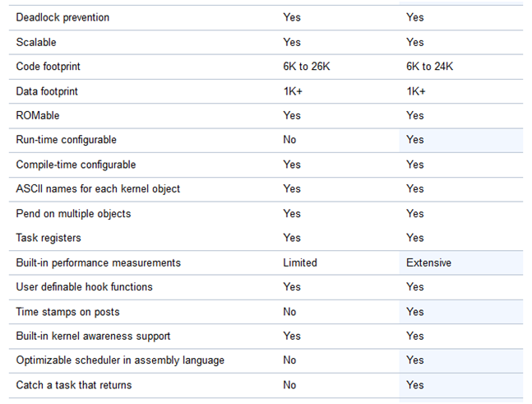Screen dimensions: 532x404
Task: Click the '6K to 24K' code footprint value
Action: click(429, 66)
